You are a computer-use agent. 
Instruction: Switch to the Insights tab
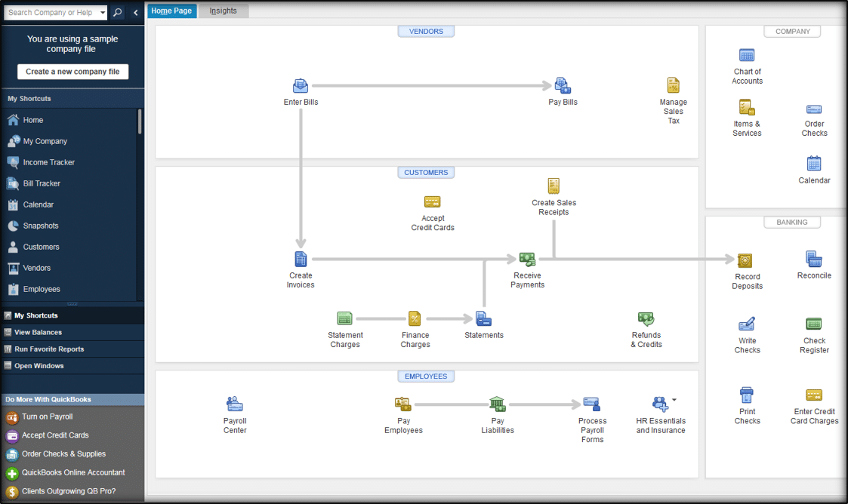click(223, 11)
